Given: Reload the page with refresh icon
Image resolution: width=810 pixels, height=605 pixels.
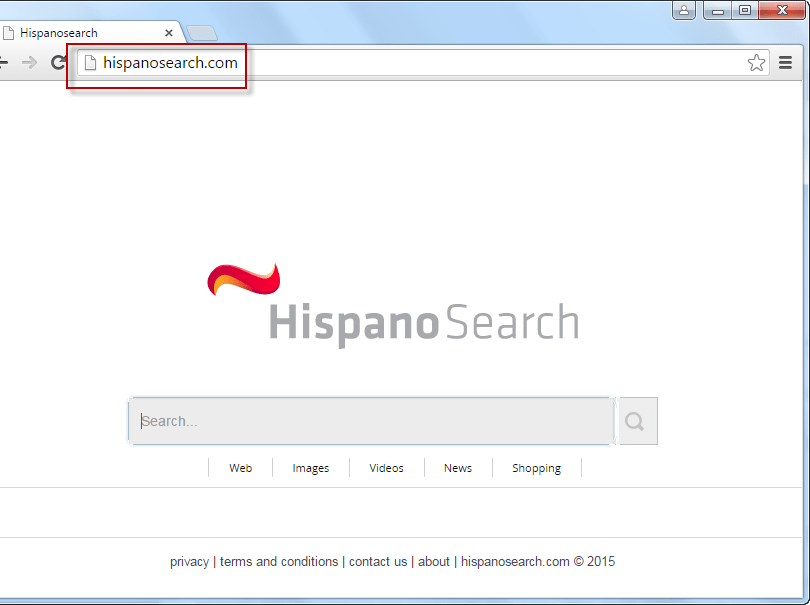Looking at the screenshot, I should [x=58, y=63].
